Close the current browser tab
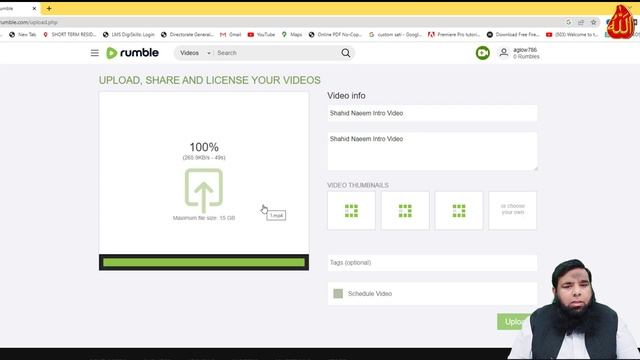640x360 pixels. tap(34, 8)
